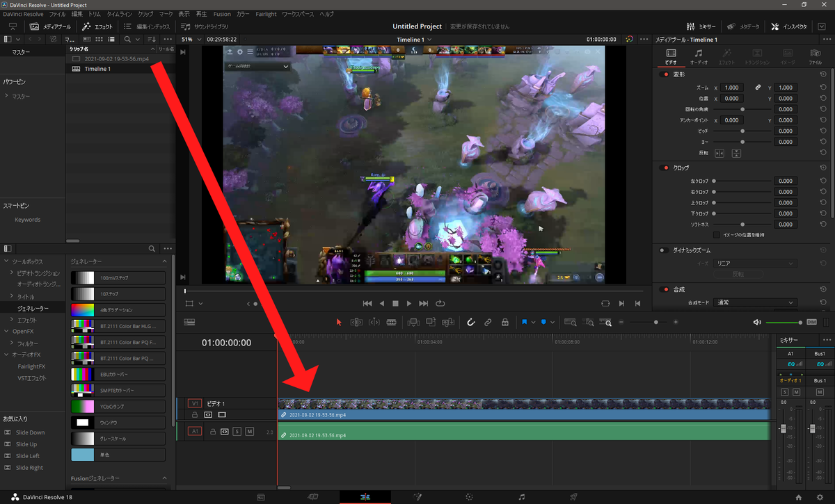This screenshot has width=835, height=504.
Task: Select Timeline 1 in media pool
Action: pyautogui.click(x=97, y=69)
